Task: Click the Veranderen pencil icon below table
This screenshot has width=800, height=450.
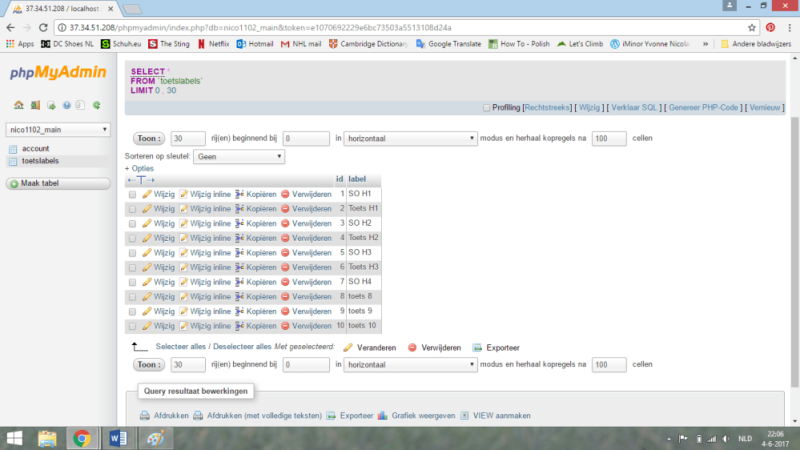Action: pyautogui.click(x=348, y=347)
